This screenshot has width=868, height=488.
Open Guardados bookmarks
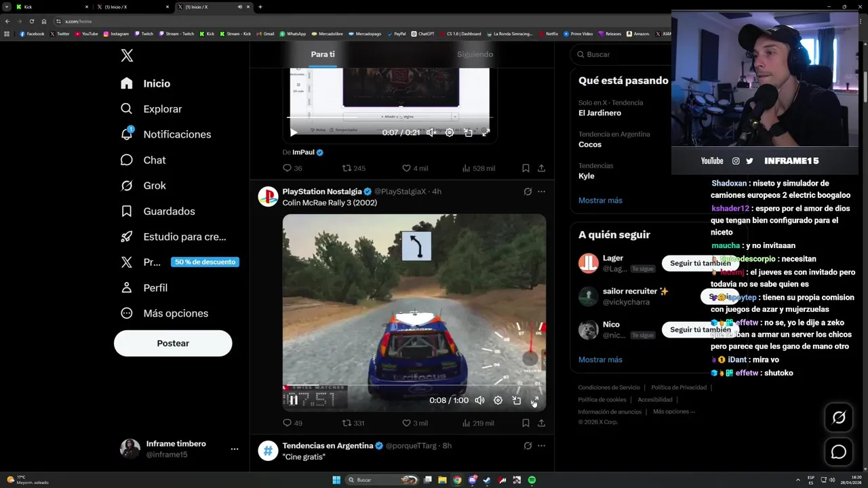(x=157, y=211)
